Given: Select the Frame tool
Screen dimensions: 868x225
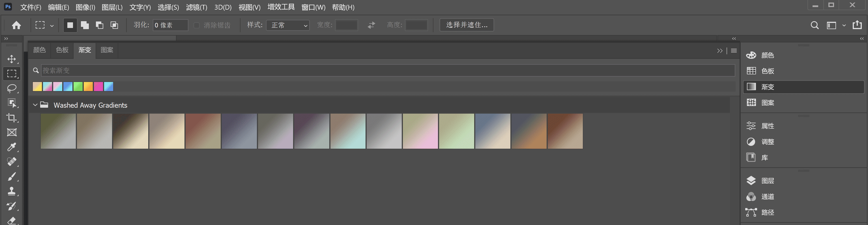Looking at the screenshot, I should [11, 132].
